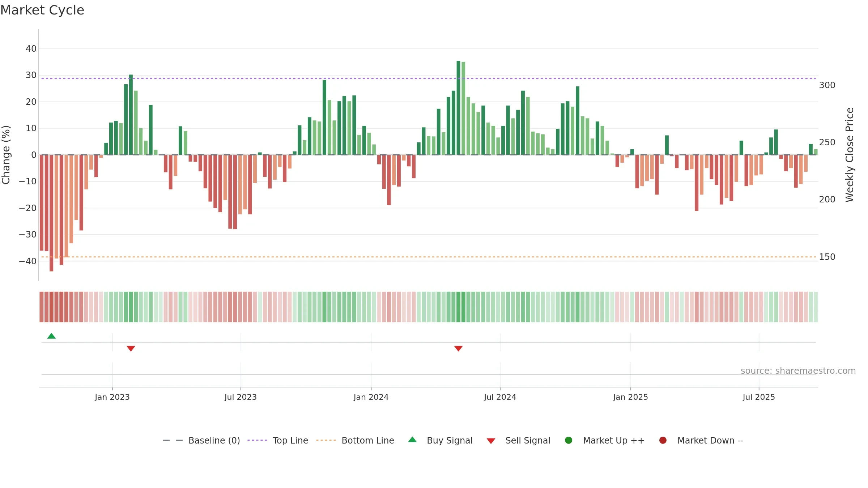Click the 250 right-axis tick label
Image resolution: width=868 pixels, height=488 pixels.
[827, 142]
